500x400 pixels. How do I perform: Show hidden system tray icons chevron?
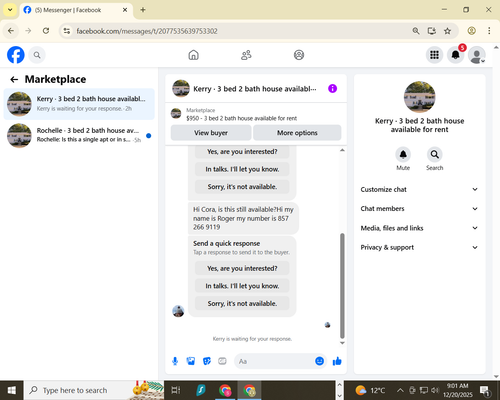tap(400, 390)
